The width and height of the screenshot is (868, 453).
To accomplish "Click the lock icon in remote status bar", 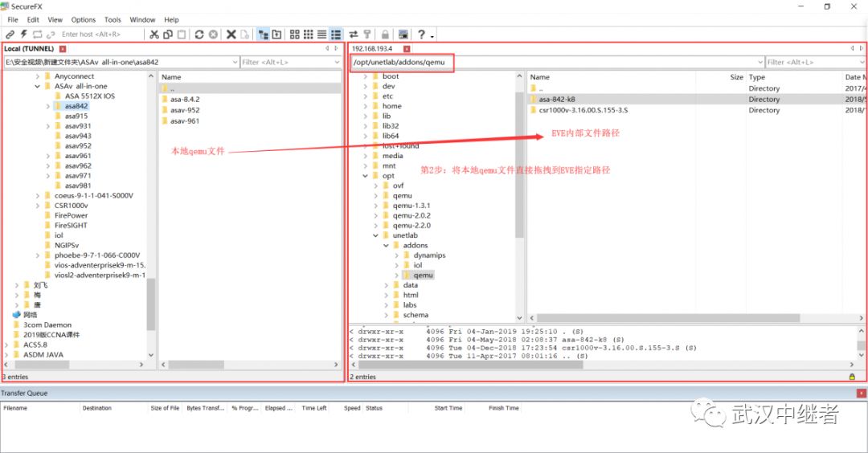I will [x=852, y=377].
